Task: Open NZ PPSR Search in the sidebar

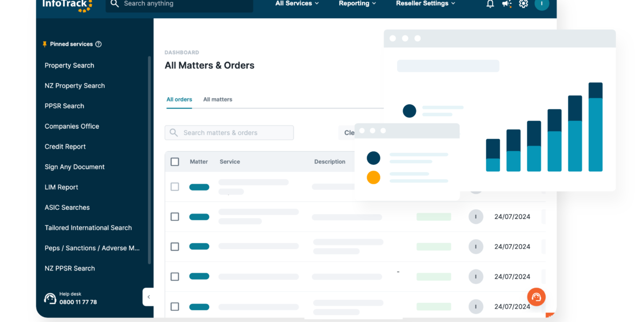Action: [70, 268]
